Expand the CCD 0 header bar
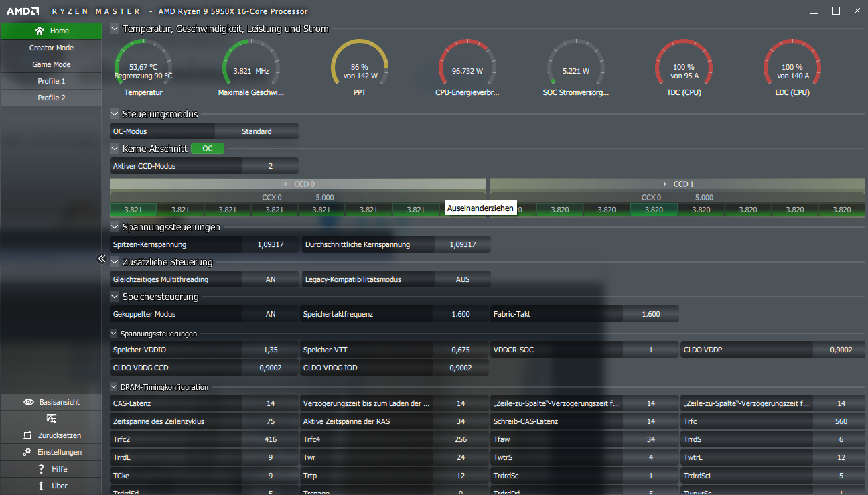The width and height of the screenshot is (868, 495). (298, 184)
